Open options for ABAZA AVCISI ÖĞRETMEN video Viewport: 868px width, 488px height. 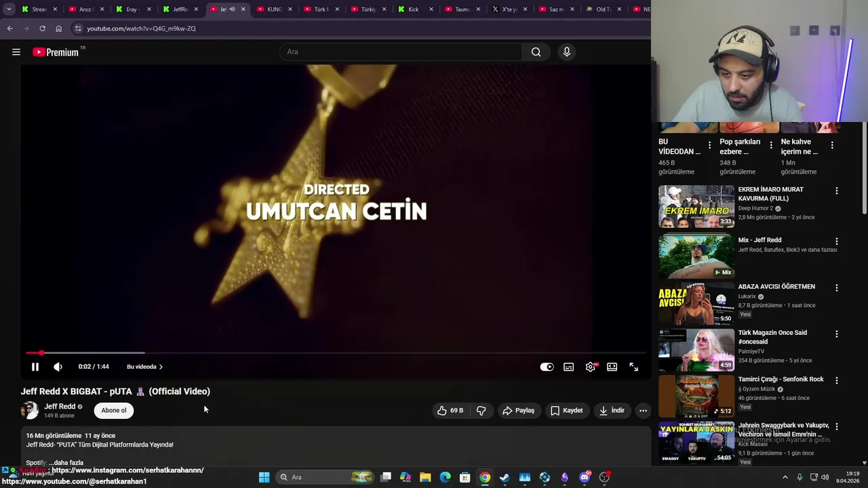tap(836, 288)
